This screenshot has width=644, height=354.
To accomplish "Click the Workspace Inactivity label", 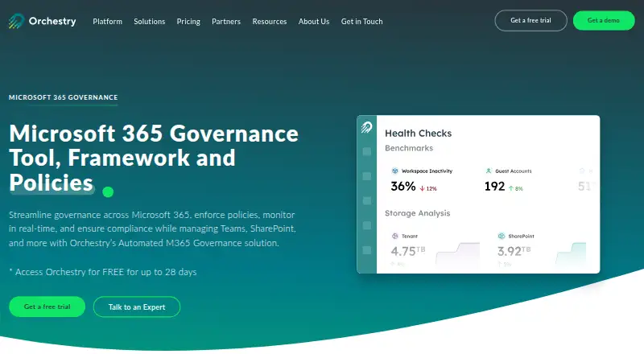I will click(x=427, y=171).
